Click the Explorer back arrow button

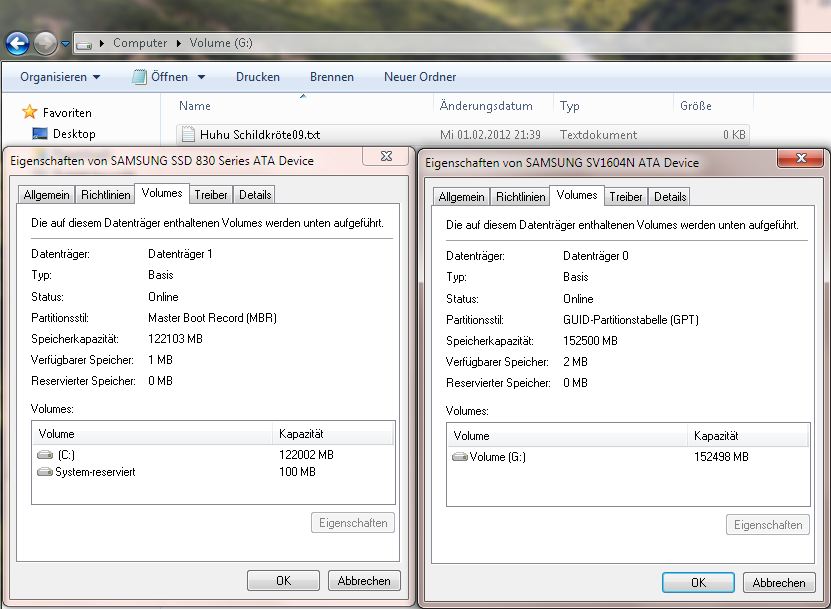pos(17,43)
